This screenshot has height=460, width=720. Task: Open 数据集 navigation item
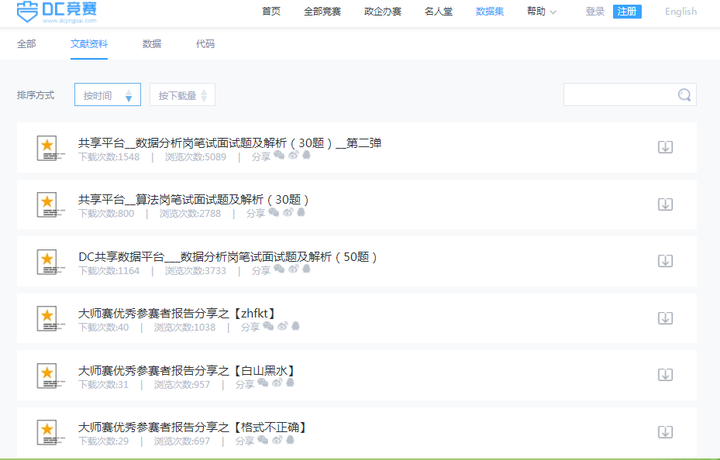pyautogui.click(x=490, y=11)
